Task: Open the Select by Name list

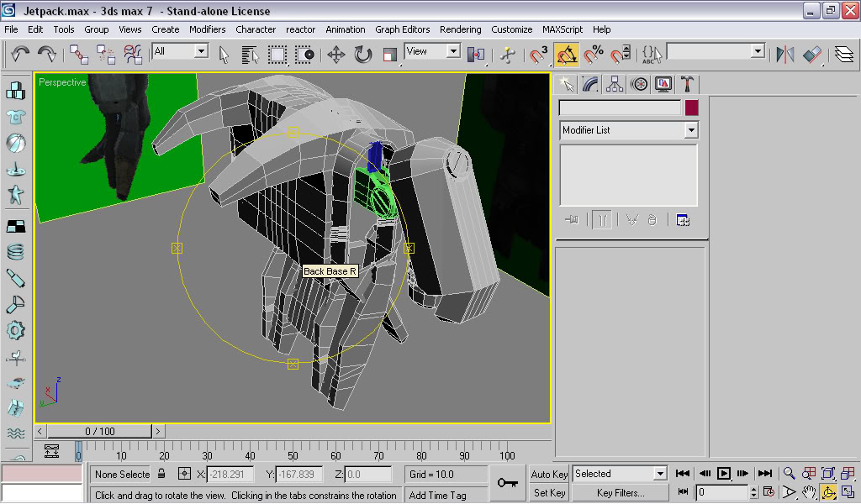Action: [x=250, y=55]
